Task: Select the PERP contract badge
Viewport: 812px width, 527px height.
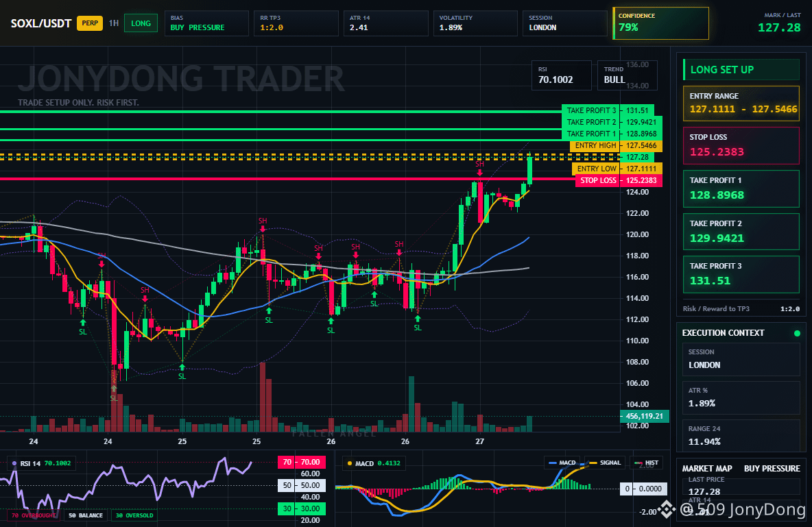Action: tap(90, 23)
